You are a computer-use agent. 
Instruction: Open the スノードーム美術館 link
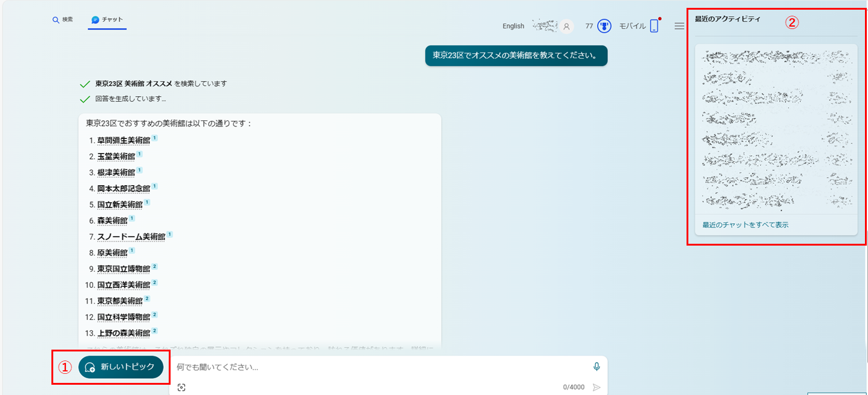click(x=131, y=237)
